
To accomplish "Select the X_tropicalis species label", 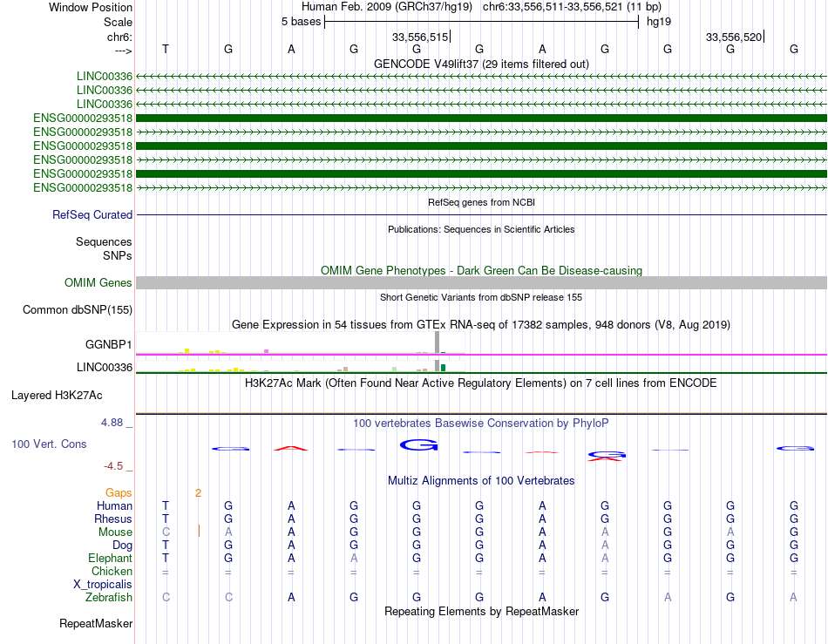I will point(103,585).
